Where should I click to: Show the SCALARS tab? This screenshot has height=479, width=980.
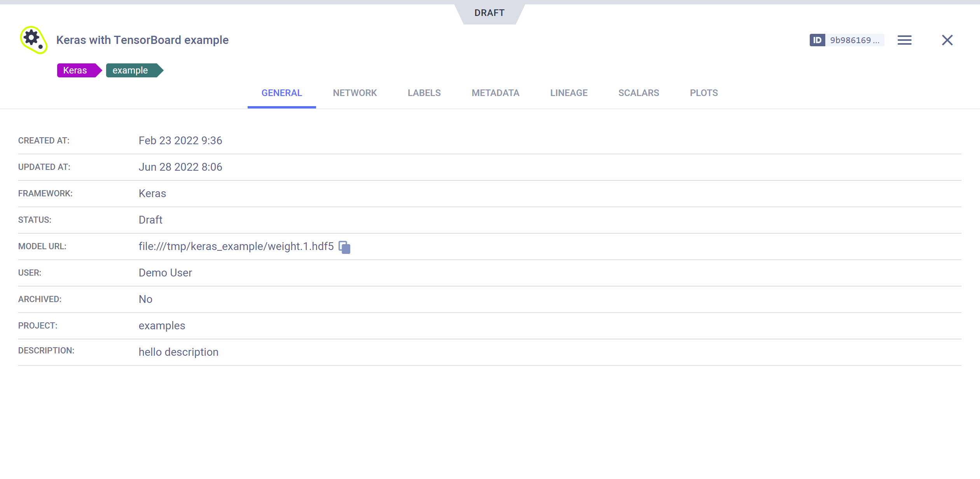point(639,93)
